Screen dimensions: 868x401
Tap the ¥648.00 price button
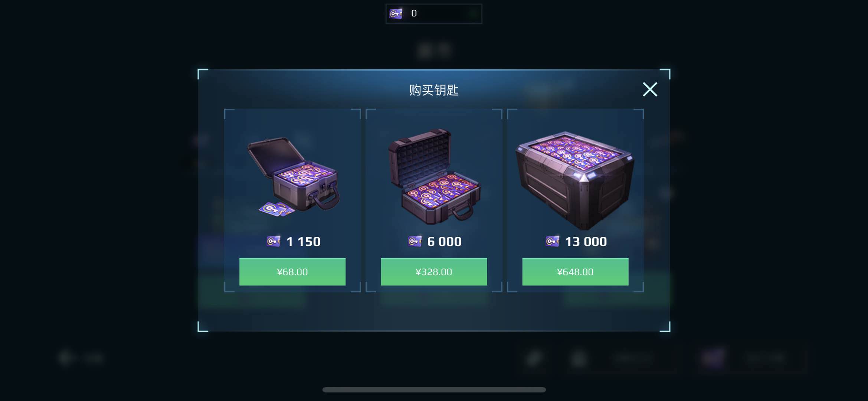click(575, 272)
